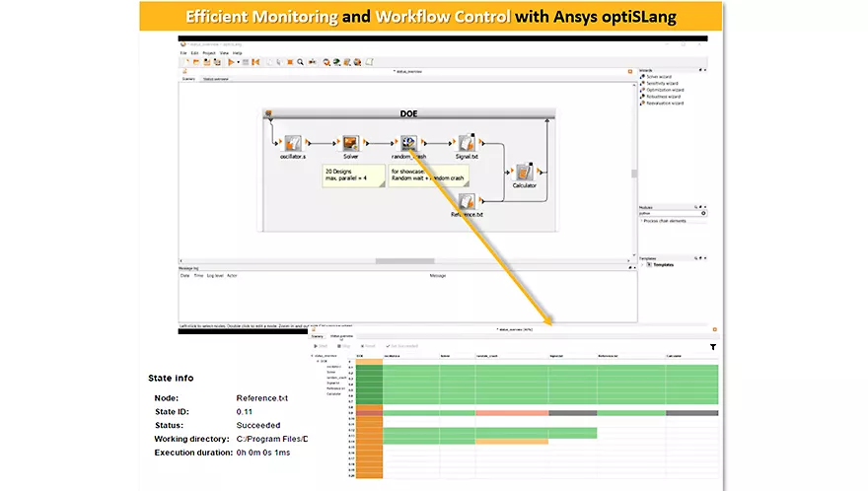Image resolution: width=868 pixels, height=491 pixels.
Task: Expand the Process chain elements tree item
Action: coord(641,221)
